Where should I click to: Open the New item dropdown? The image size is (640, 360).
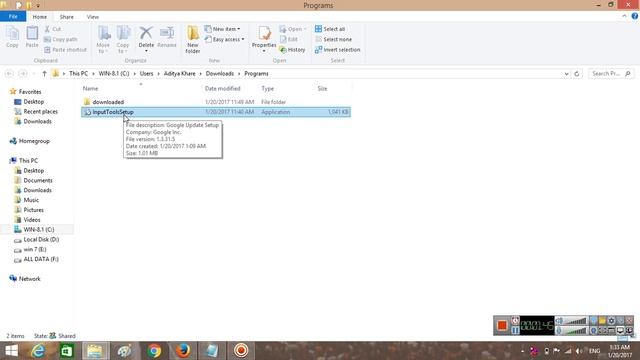(x=222, y=29)
